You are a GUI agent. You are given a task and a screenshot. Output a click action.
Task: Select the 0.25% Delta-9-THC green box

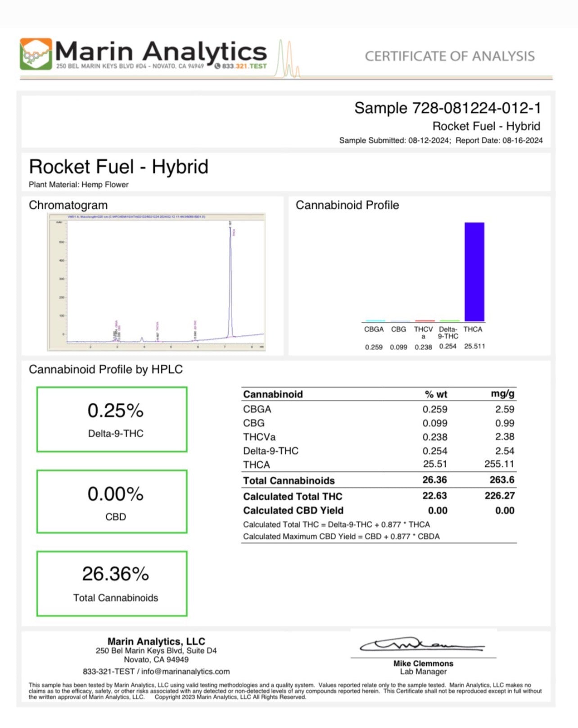pos(112,419)
